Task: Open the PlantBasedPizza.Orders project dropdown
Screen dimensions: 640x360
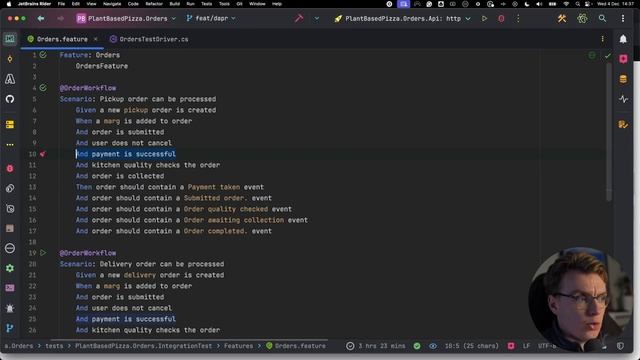Action: tap(126, 18)
